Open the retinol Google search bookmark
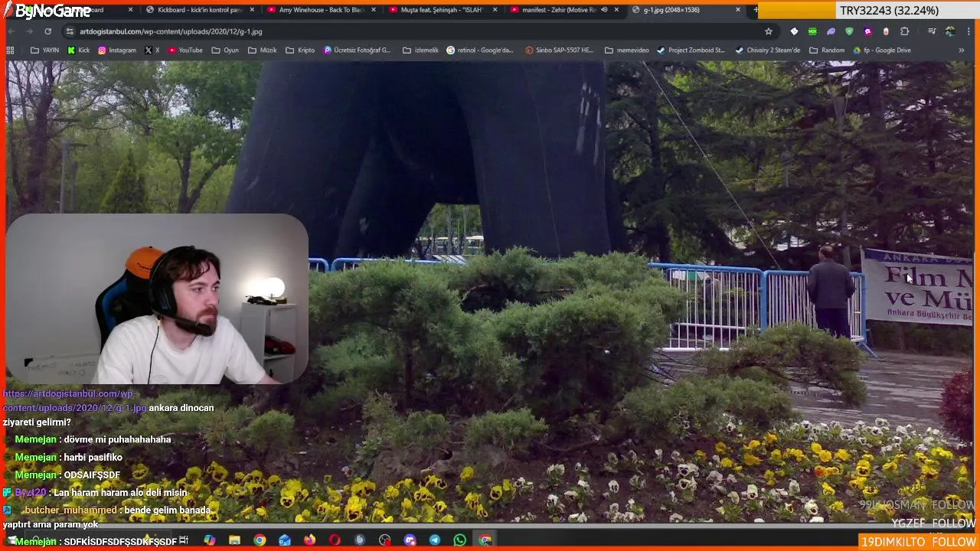The image size is (980, 551). tap(480, 51)
